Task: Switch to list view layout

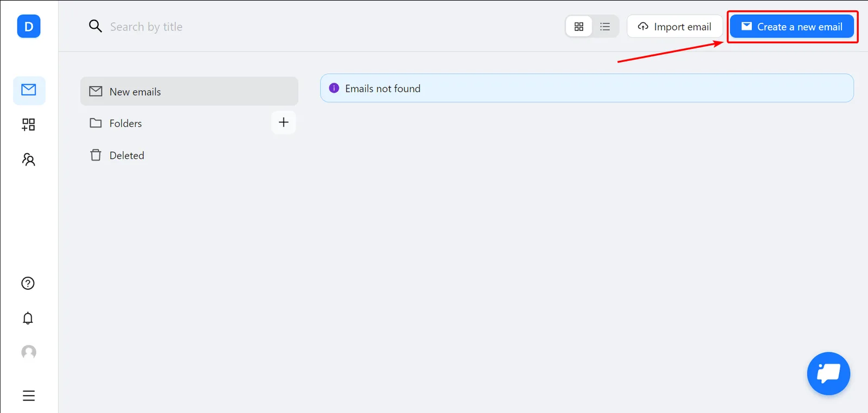Action: [x=605, y=27]
